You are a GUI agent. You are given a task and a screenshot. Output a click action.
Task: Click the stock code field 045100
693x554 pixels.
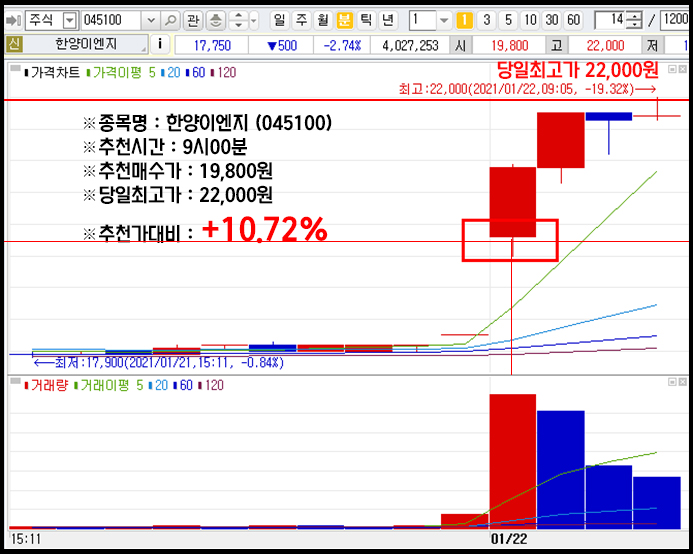pyautogui.click(x=110, y=20)
